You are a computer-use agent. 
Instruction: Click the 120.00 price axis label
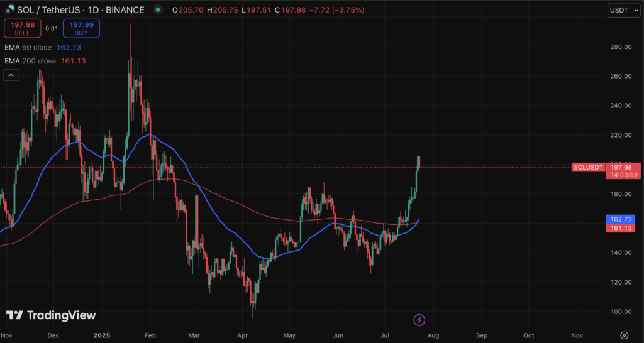tap(620, 282)
